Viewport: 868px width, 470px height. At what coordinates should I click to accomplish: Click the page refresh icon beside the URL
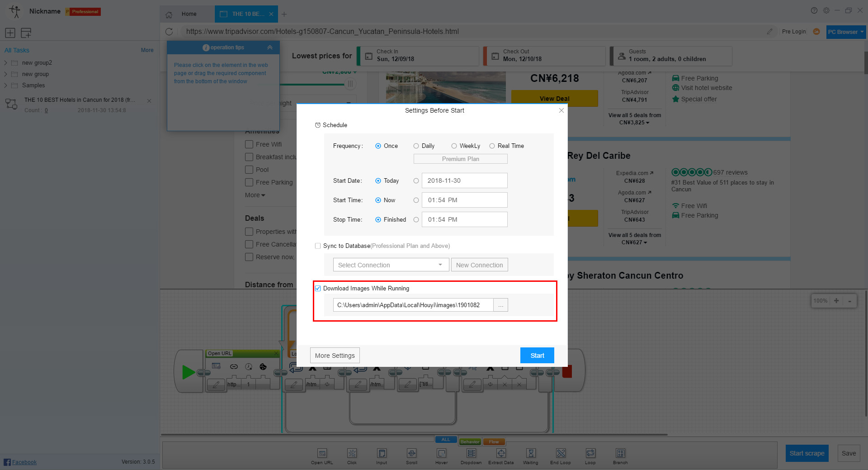(x=170, y=32)
